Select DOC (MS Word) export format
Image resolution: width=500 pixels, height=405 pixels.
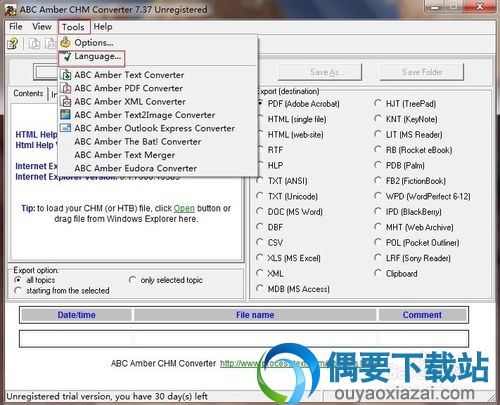(x=290, y=212)
